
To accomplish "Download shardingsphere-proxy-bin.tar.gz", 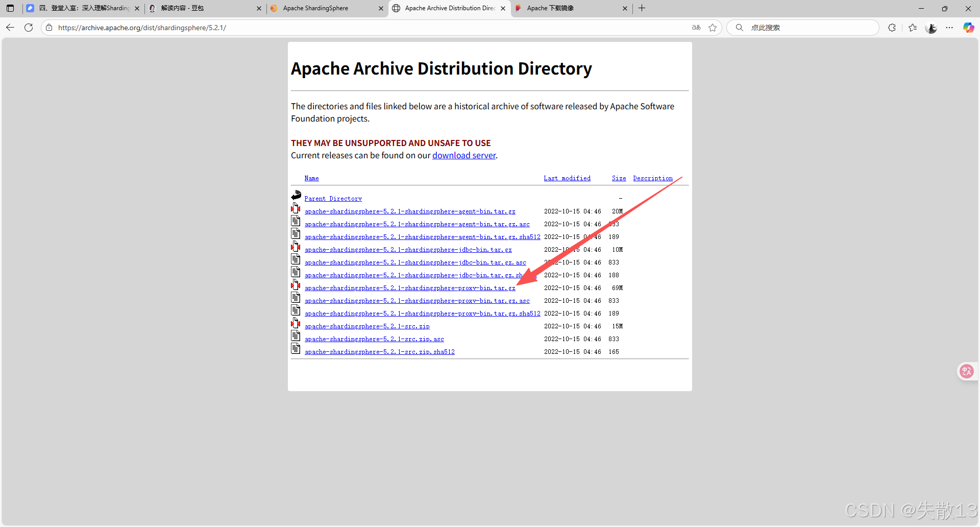I will click(410, 288).
